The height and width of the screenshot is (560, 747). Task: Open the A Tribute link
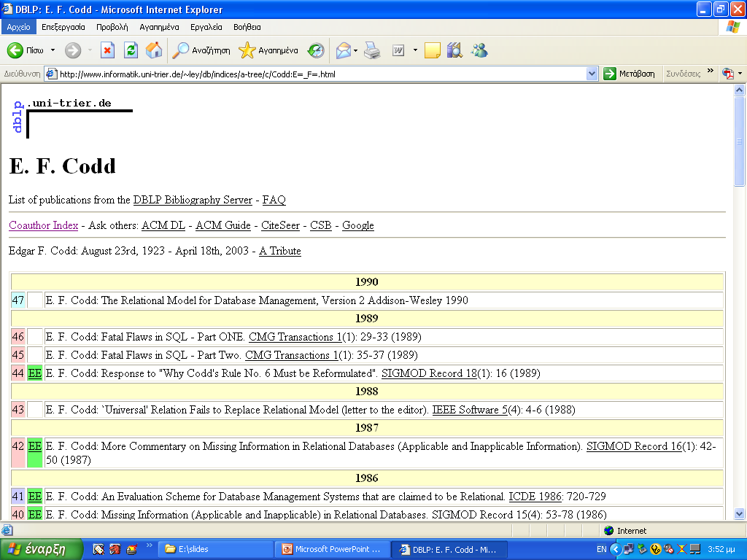coord(280,251)
